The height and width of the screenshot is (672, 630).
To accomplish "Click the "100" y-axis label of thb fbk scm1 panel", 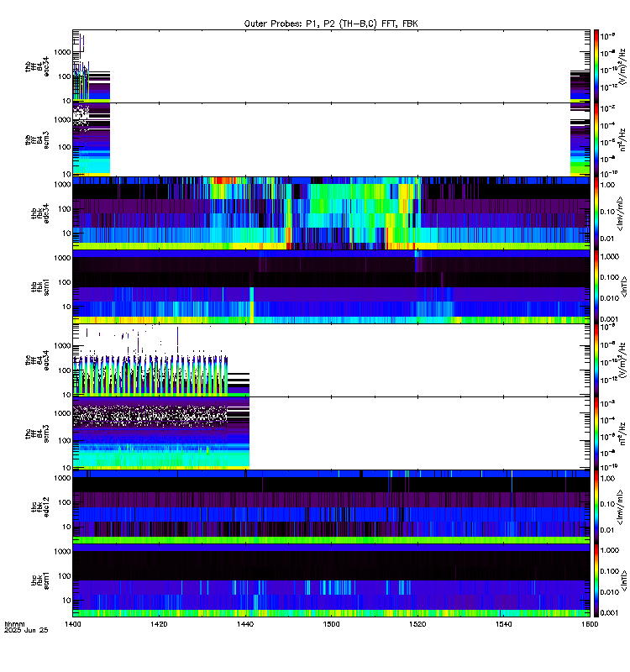I will (x=65, y=282).
